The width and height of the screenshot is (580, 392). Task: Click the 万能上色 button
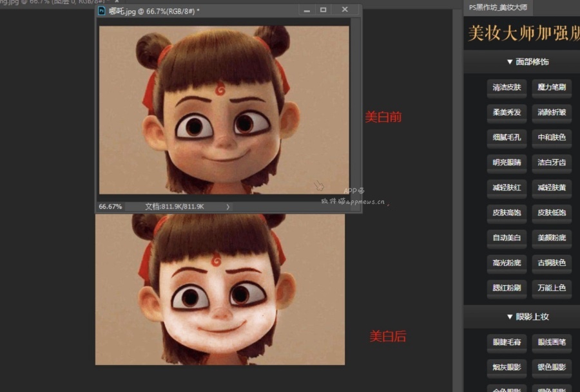(x=552, y=288)
